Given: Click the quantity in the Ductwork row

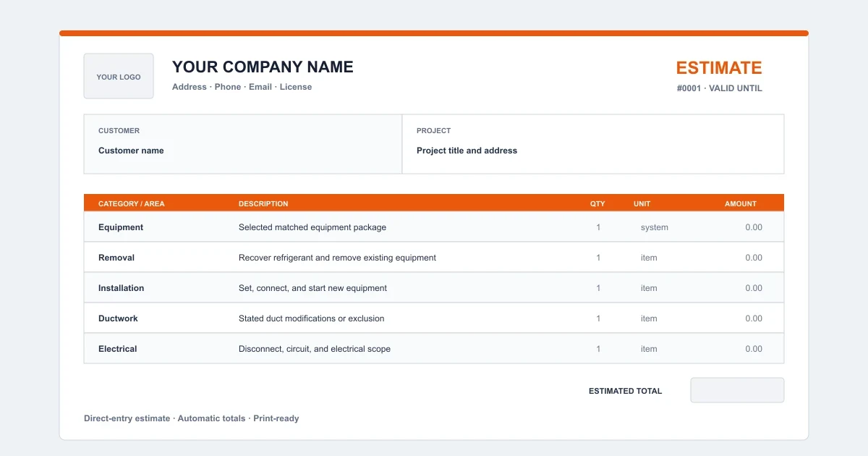Looking at the screenshot, I should click(x=598, y=318).
